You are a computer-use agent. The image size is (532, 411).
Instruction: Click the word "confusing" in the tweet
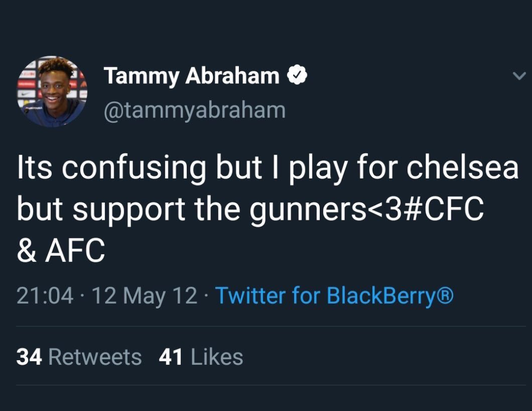(x=134, y=169)
